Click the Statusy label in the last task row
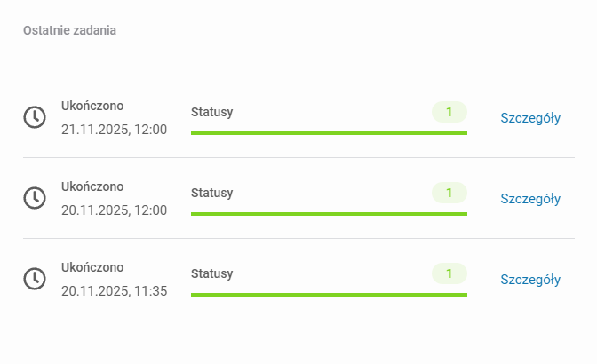Viewport: 597px width, 364px height. (212, 273)
